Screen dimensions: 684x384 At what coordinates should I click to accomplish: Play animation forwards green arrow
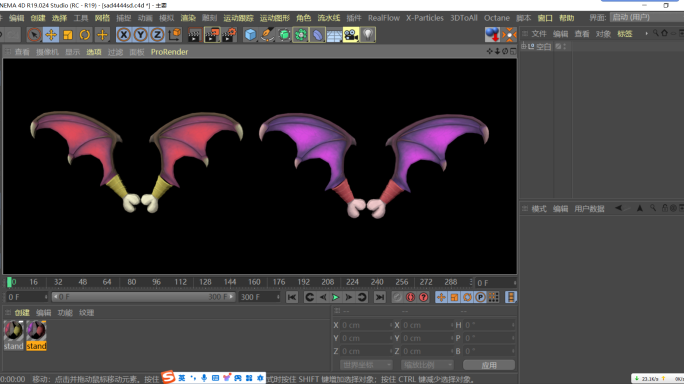(x=335, y=297)
